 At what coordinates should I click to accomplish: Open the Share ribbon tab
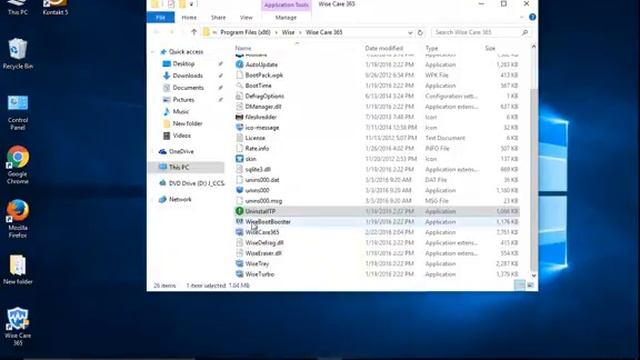click(x=218, y=18)
